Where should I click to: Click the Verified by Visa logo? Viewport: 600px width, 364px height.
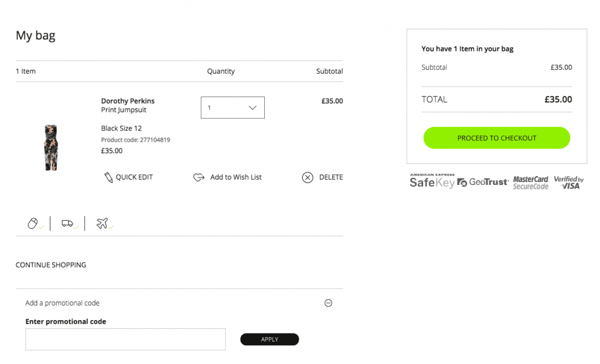[x=568, y=183]
